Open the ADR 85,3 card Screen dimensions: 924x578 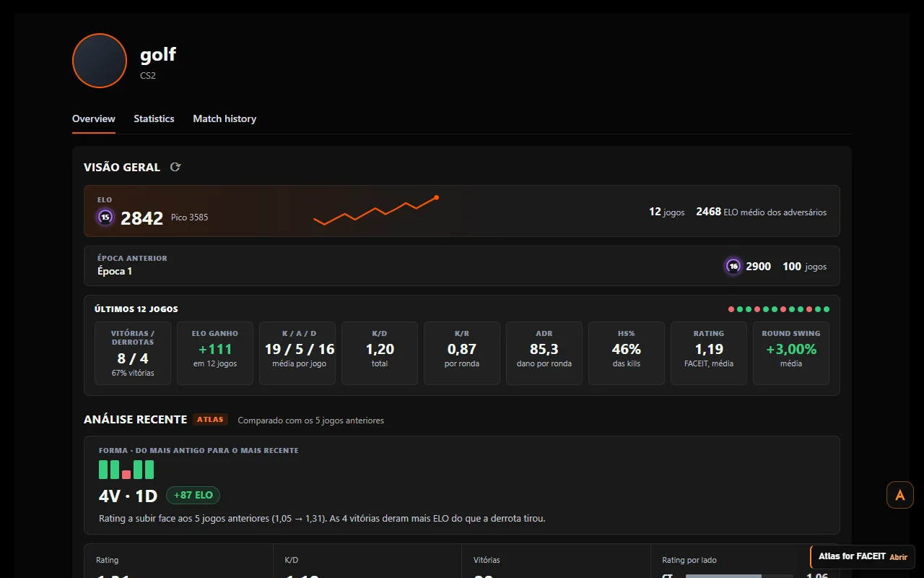coord(544,353)
